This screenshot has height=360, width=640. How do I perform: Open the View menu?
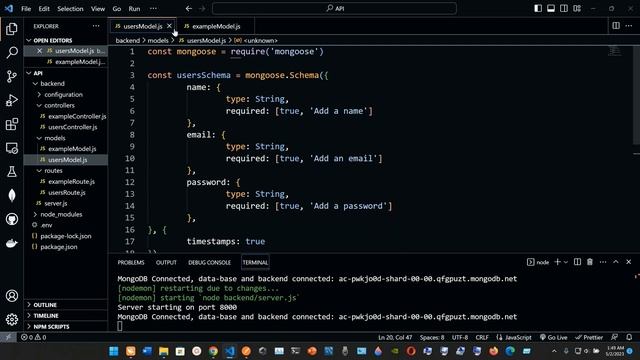[x=98, y=9]
